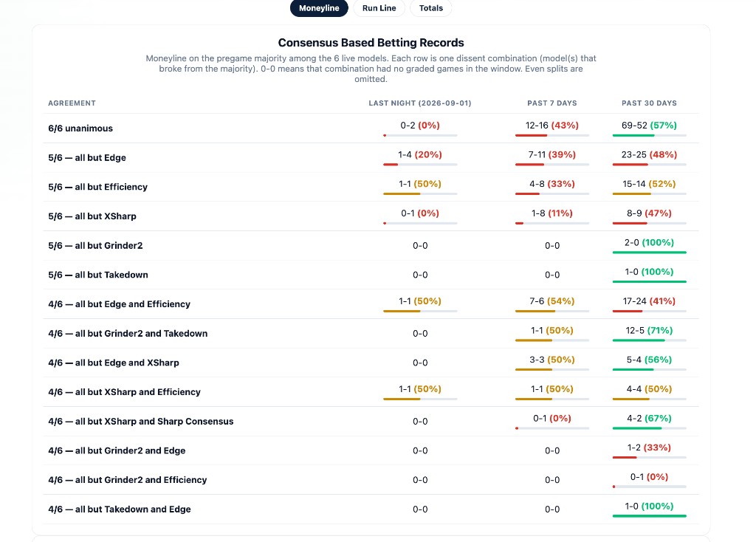The height and width of the screenshot is (542, 756).
Task: Click the 23-25 (48%) record
Action: tap(649, 155)
